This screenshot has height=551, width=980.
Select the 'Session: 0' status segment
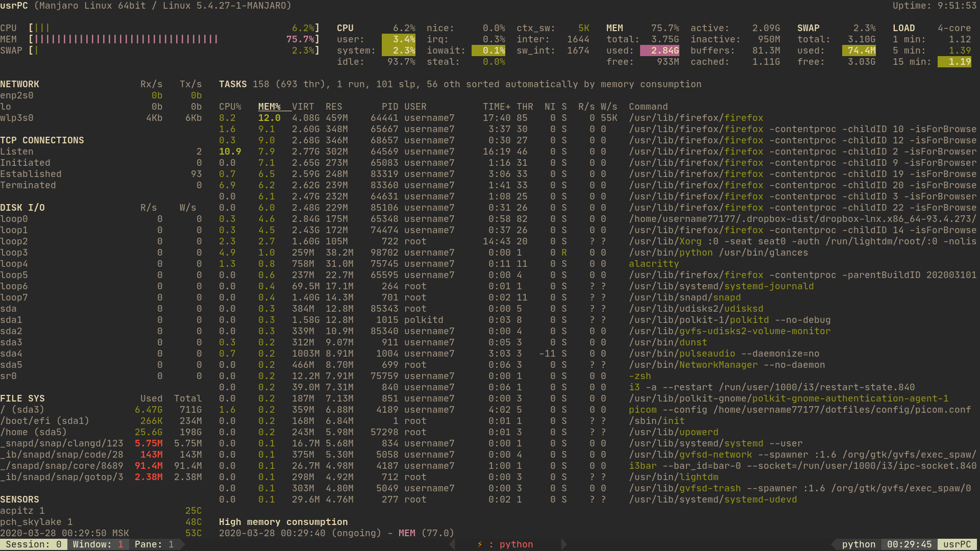point(33,544)
